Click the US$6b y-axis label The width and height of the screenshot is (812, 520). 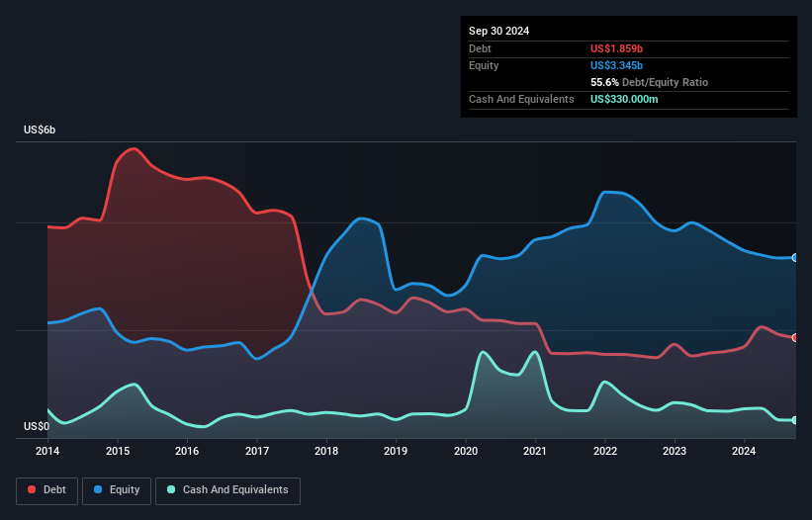[40, 130]
